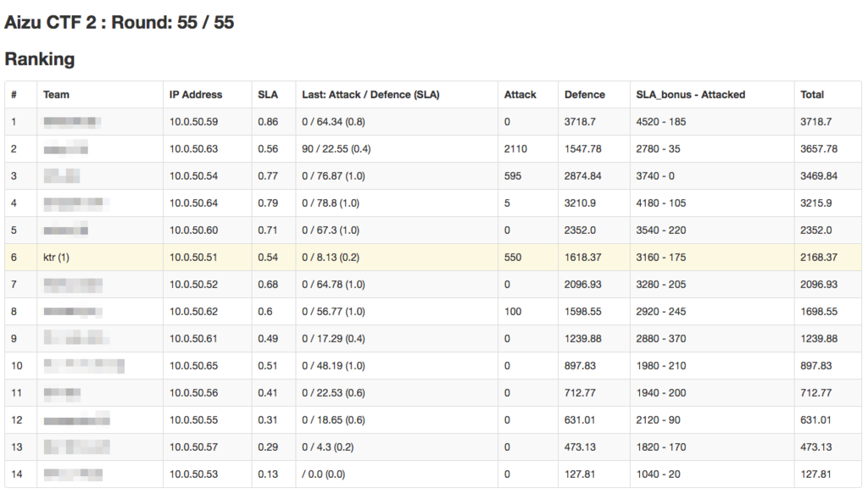Select IP address 10.0.50.59

(193, 122)
